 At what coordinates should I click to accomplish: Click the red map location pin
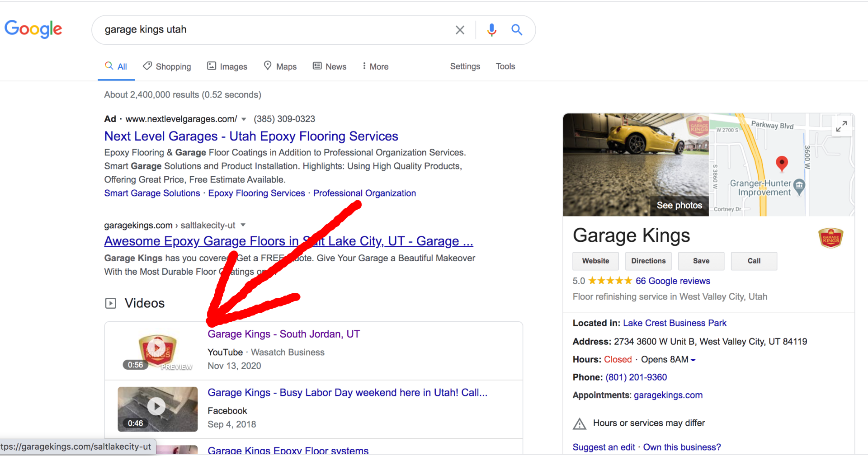click(x=782, y=164)
